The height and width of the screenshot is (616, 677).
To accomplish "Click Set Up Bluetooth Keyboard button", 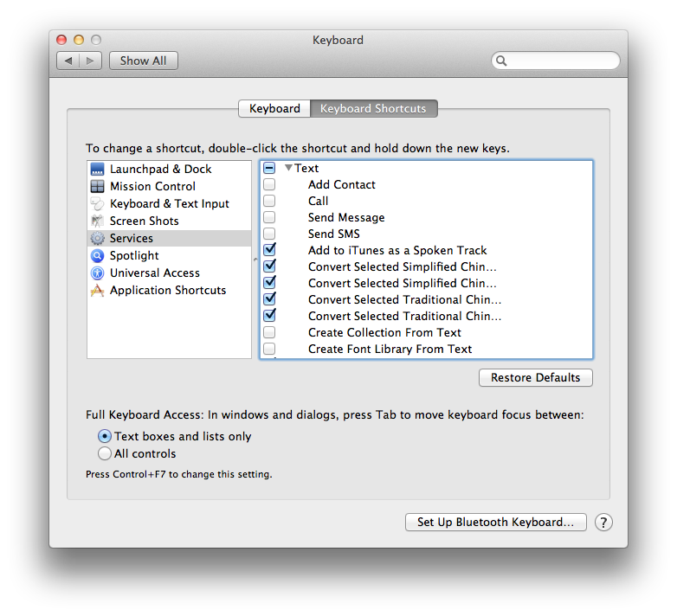I will tap(496, 523).
